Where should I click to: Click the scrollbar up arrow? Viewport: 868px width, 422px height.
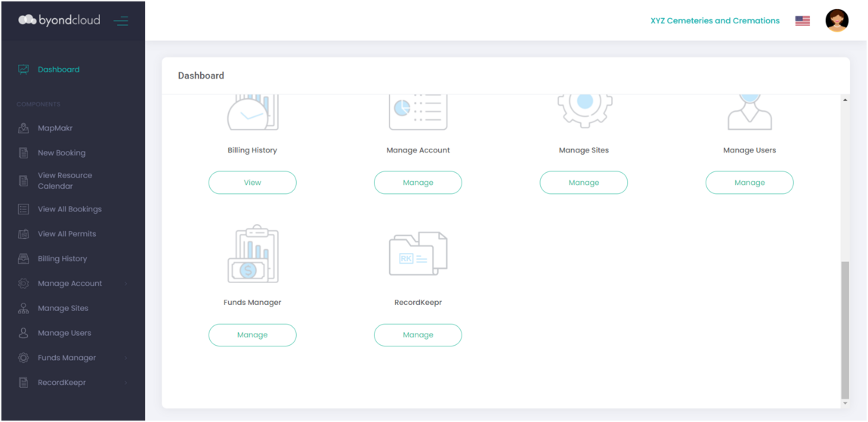pos(845,100)
